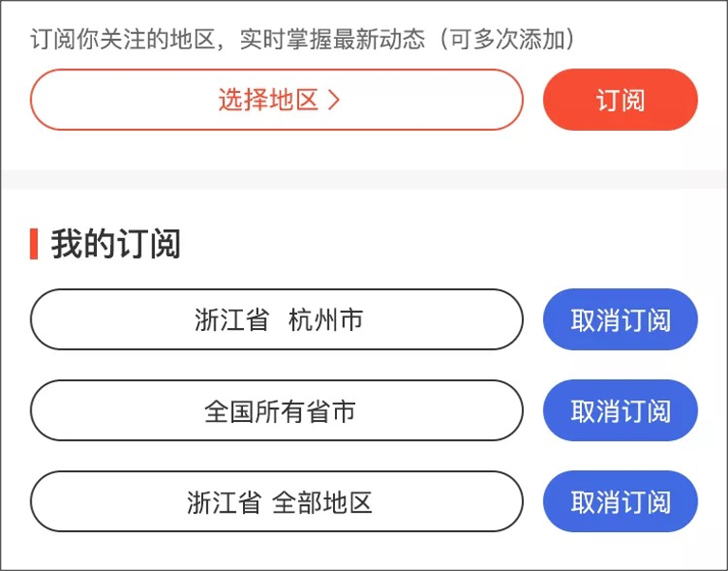
Task: Open the 选择地区 region selector
Action: (276, 100)
